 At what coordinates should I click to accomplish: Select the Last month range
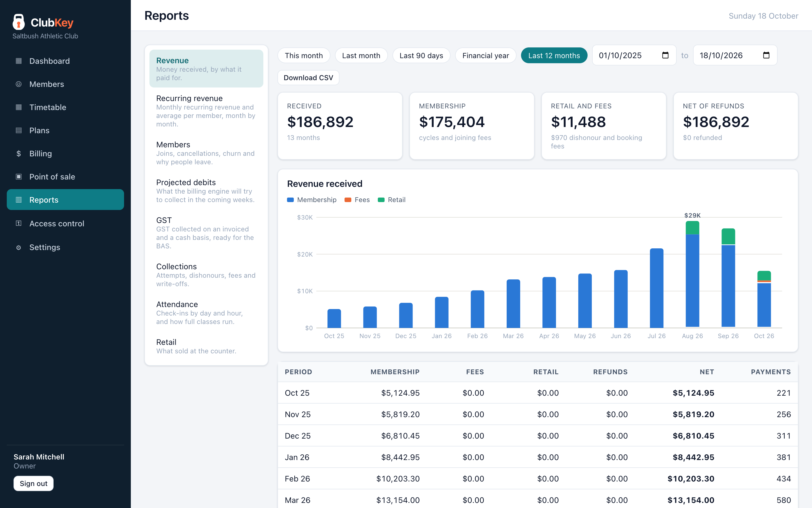[361, 55]
